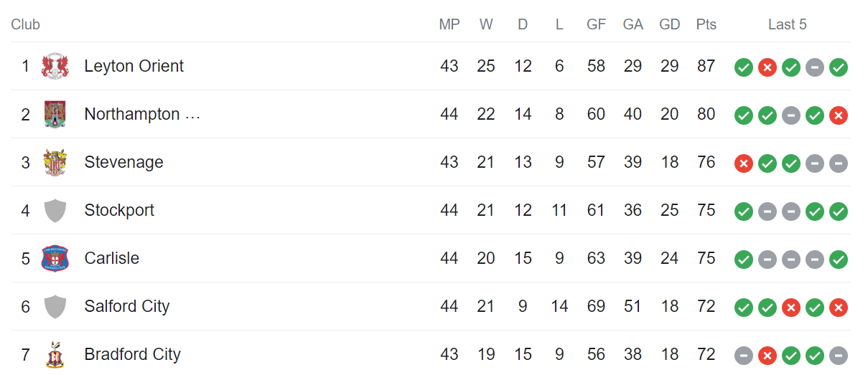Click Northampton's most recent loss icon
The width and height of the screenshot is (868, 375).
tap(838, 115)
